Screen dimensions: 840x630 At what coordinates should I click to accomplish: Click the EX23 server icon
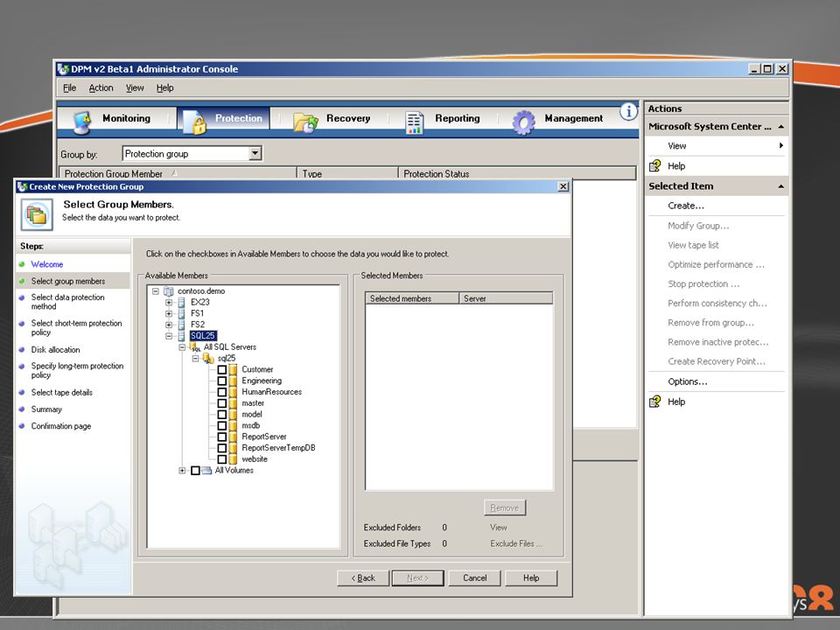(x=181, y=303)
